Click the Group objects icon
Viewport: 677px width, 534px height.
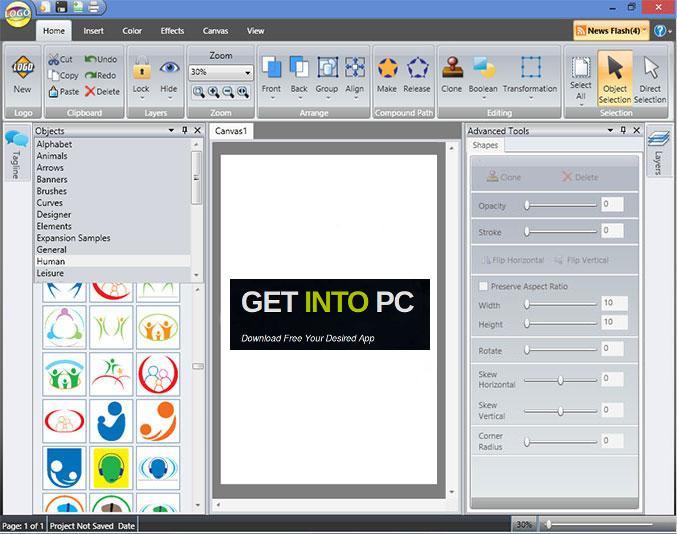click(x=327, y=68)
